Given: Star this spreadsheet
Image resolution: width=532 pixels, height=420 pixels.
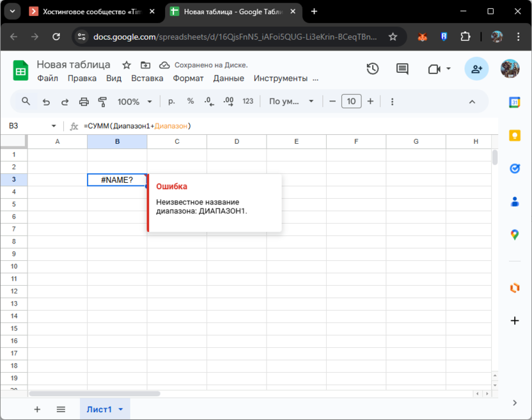Looking at the screenshot, I should point(126,65).
